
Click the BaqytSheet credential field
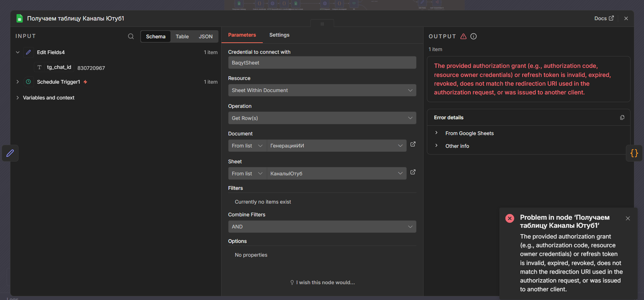[x=322, y=62]
